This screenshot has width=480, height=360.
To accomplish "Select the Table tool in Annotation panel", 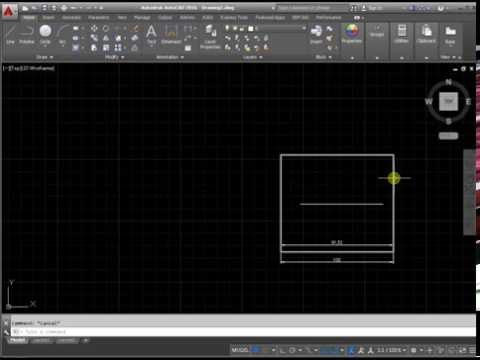I will [188, 48].
